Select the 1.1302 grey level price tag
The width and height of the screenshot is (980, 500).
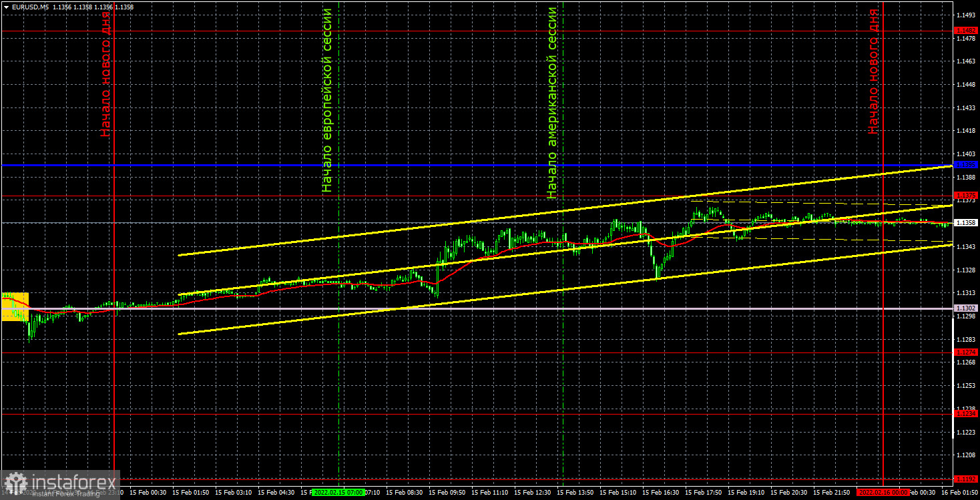[x=966, y=308]
